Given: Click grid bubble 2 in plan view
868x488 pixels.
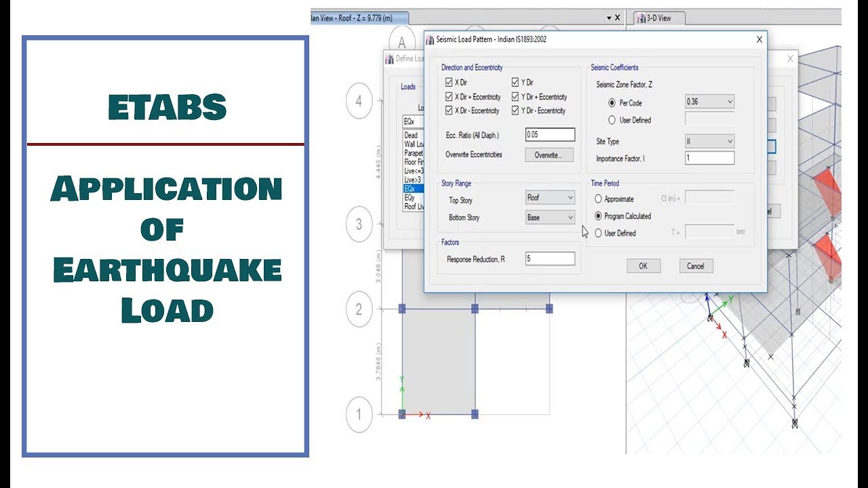Looking at the screenshot, I should point(359,310).
